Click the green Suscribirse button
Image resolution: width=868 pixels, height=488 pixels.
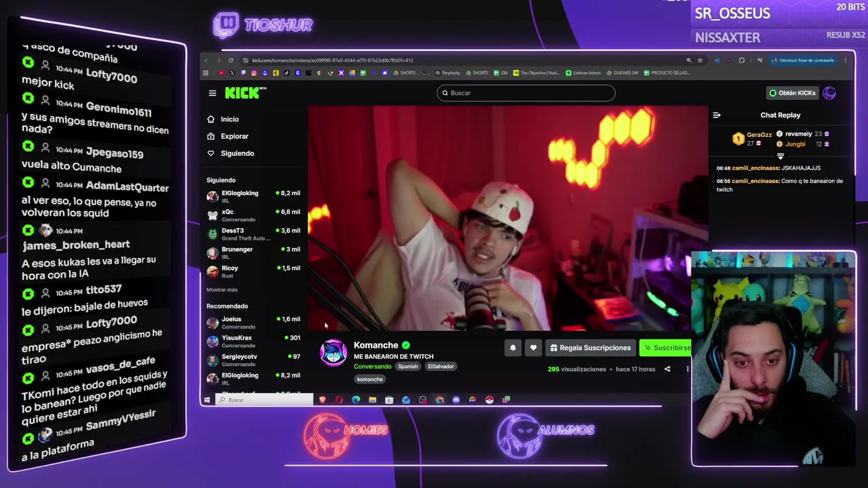[665, 348]
